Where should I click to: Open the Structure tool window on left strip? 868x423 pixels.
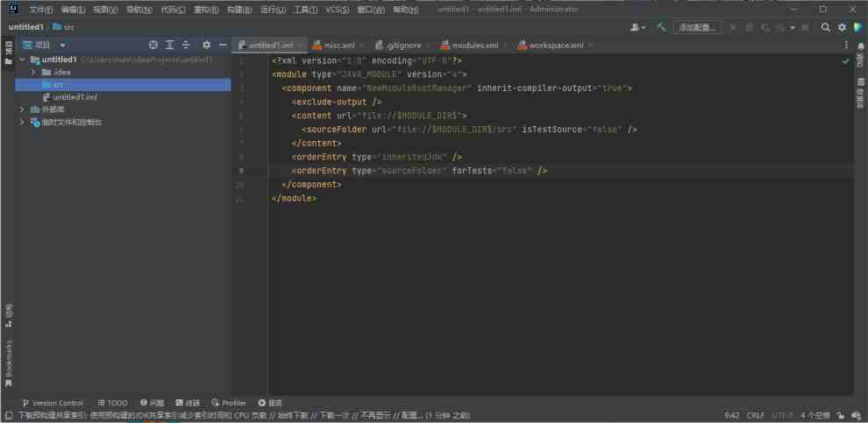pos(8,315)
